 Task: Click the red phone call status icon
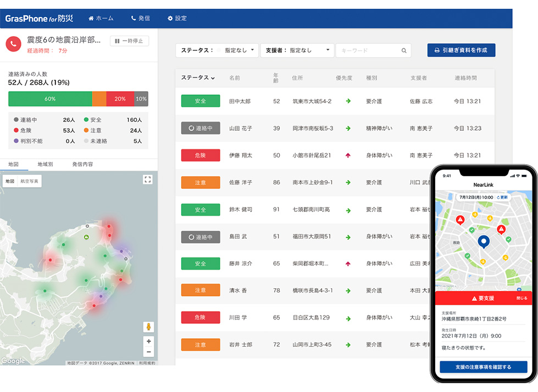tap(13, 45)
